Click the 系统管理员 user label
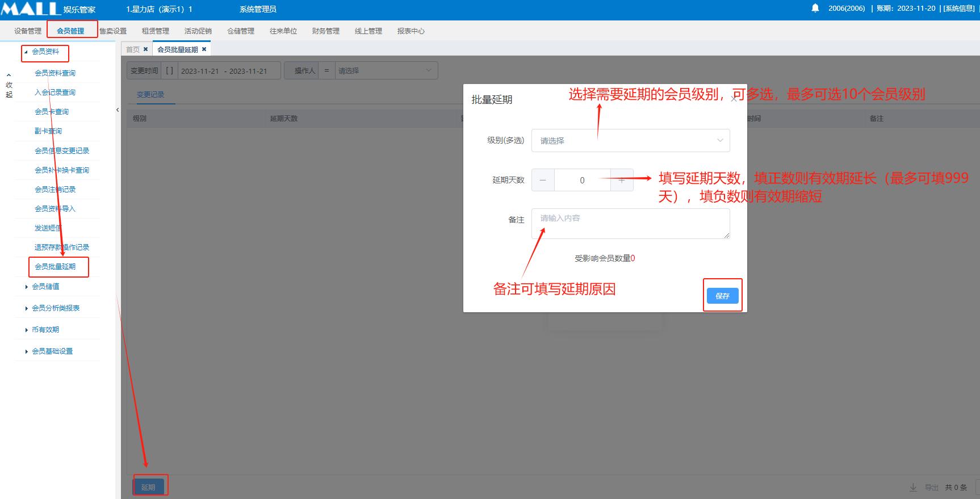The image size is (980, 499). pyautogui.click(x=258, y=9)
